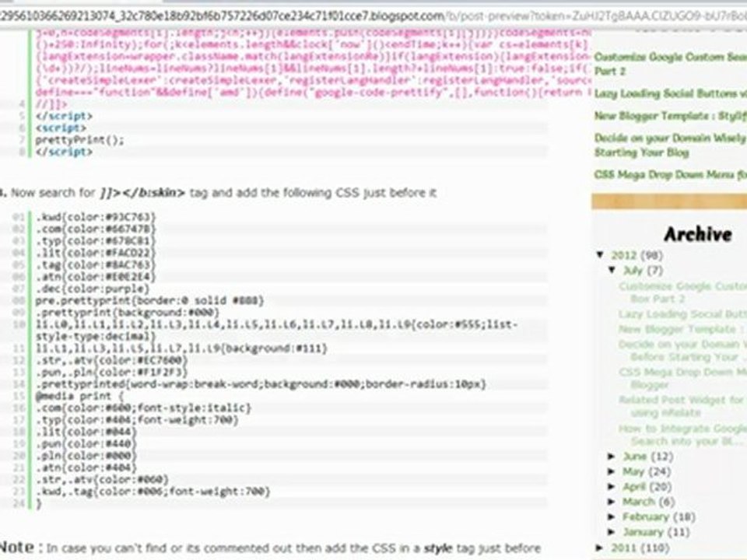Click code line pre.prettyprint border rule
This screenshot has width=747, height=560.
click(x=149, y=300)
